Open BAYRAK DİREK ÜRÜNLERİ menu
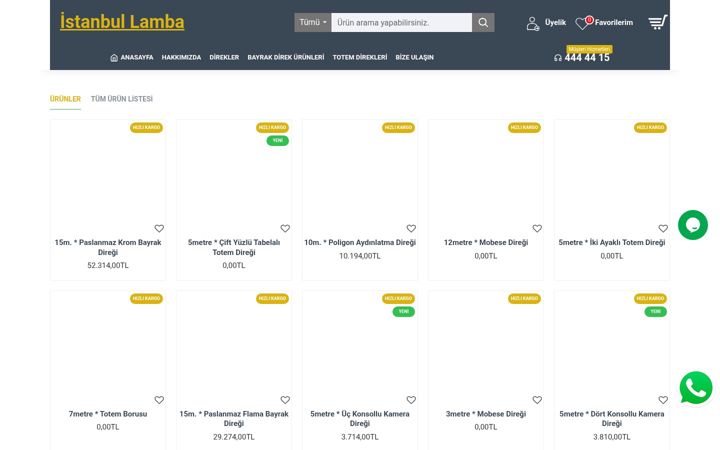The image size is (720, 450). coord(286,57)
